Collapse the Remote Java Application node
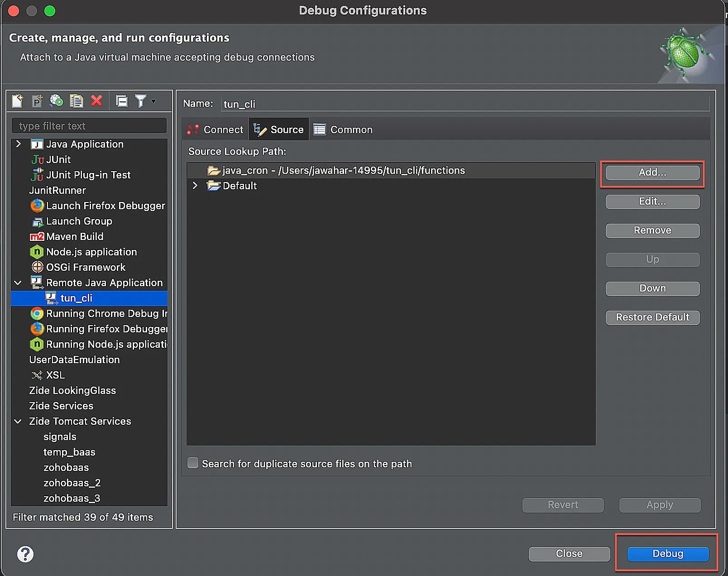This screenshot has height=576, width=728. [18, 283]
